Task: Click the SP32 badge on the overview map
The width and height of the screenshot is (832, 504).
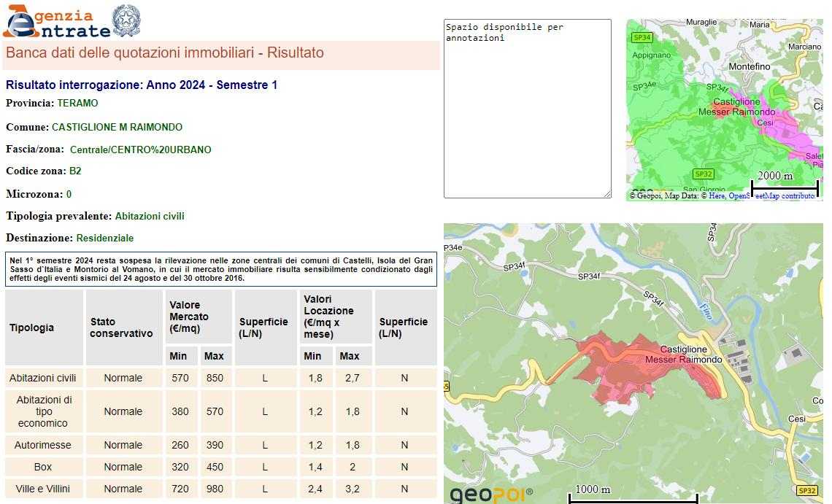Action: click(x=703, y=174)
